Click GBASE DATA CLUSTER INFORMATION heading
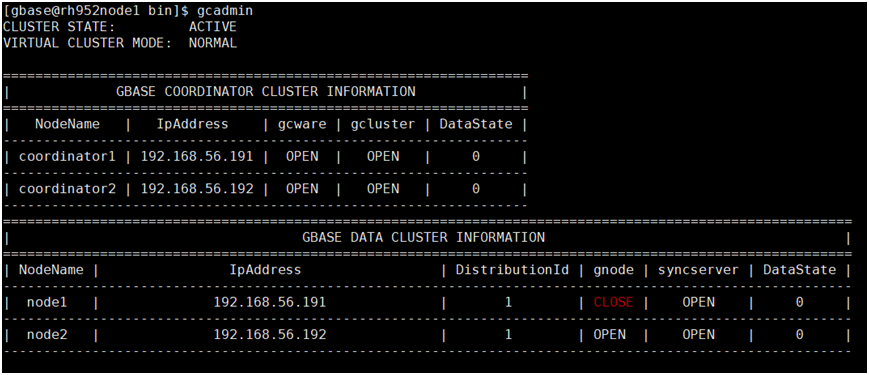The width and height of the screenshot is (869, 375). pos(423,238)
